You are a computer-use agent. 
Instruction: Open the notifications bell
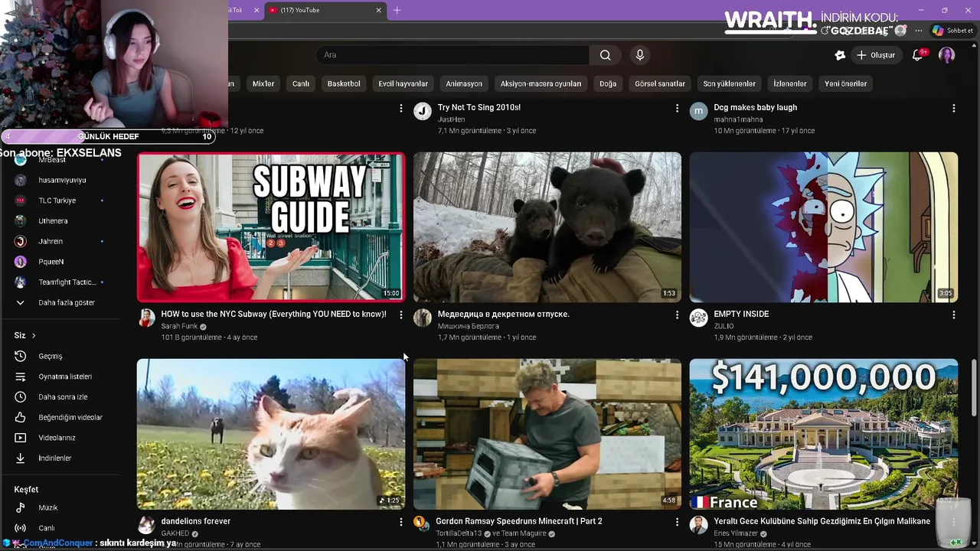[x=917, y=55]
